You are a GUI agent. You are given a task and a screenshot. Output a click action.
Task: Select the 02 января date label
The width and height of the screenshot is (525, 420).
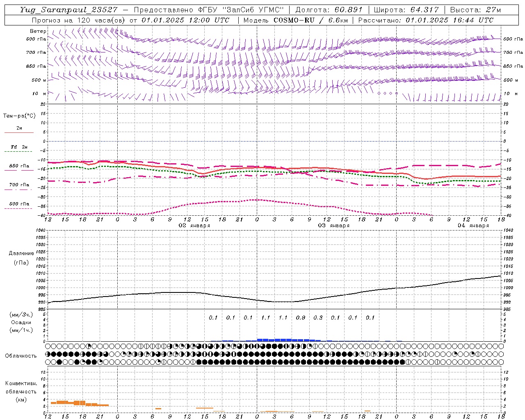[x=194, y=226]
